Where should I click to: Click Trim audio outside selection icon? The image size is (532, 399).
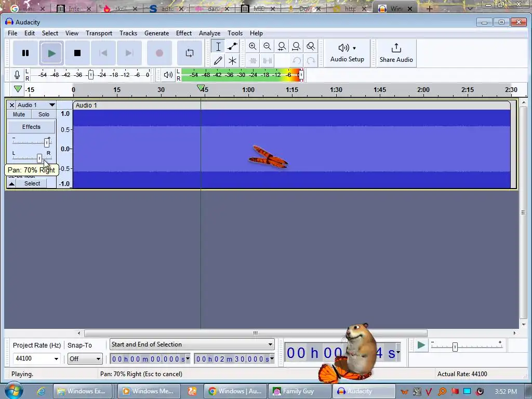pyautogui.click(x=253, y=61)
